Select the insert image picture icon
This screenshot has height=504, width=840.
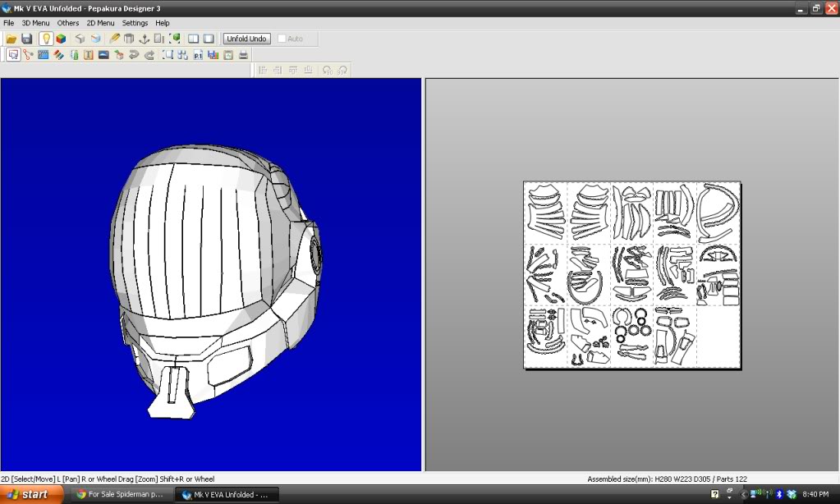point(103,55)
